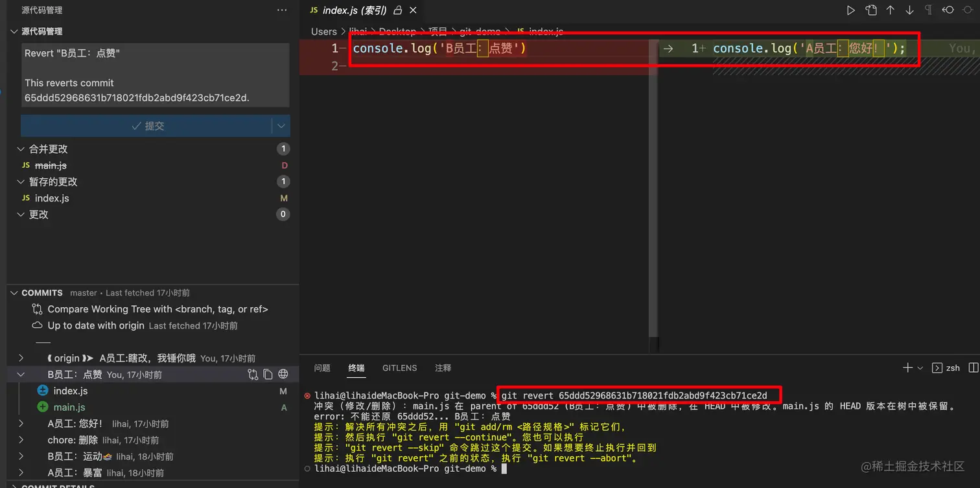
Task: Collapse the 暂存的更改 group
Action: coord(21,181)
